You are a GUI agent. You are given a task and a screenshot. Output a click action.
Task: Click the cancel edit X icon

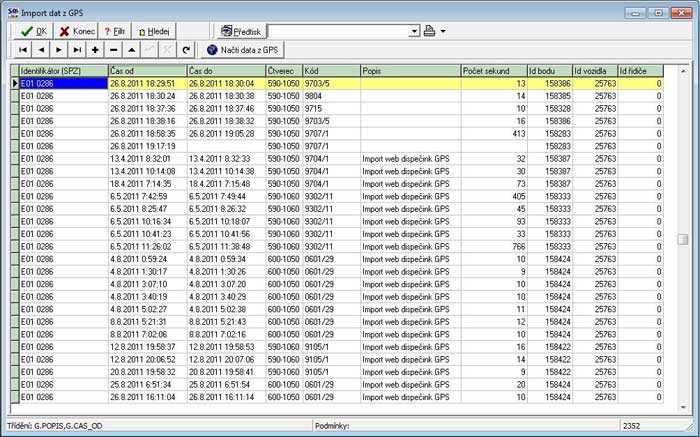(x=167, y=50)
